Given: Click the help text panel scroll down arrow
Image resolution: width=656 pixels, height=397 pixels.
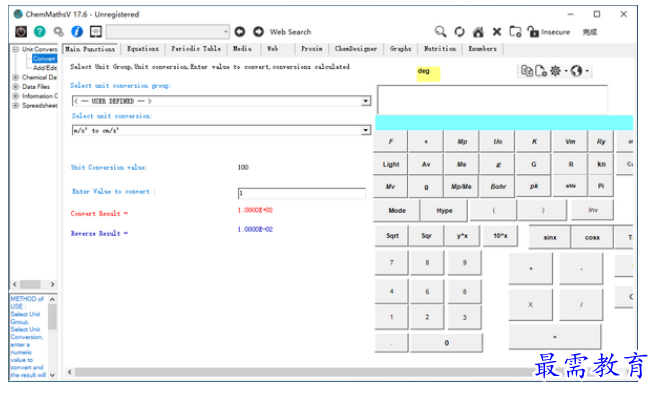Looking at the screenshot, I should tap(52, 375).
